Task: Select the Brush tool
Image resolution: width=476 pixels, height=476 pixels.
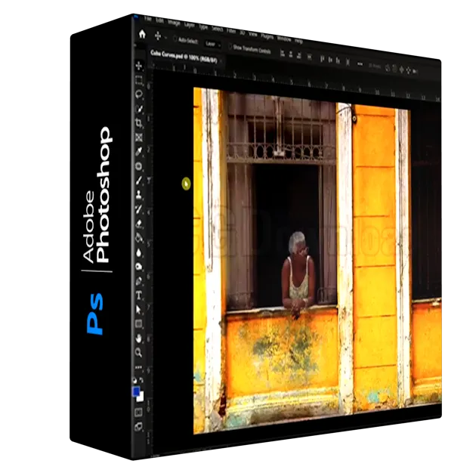Action: pos(139,181)
